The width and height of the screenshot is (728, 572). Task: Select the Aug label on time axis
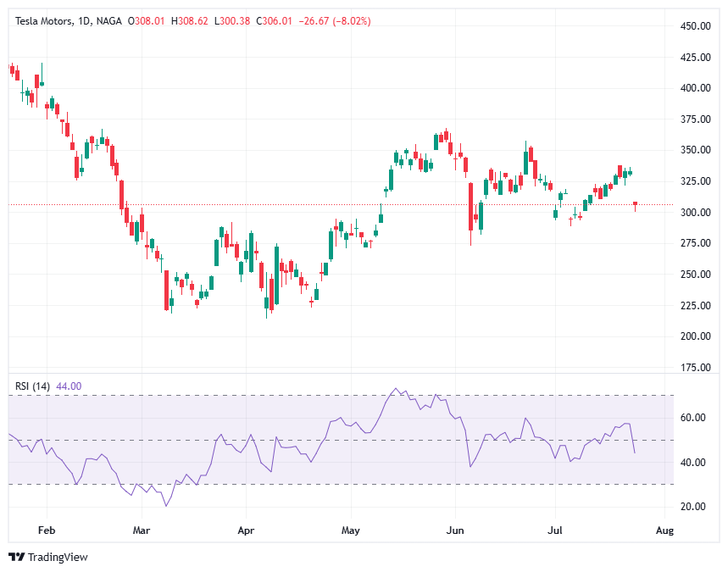click(x=664, y=530)
